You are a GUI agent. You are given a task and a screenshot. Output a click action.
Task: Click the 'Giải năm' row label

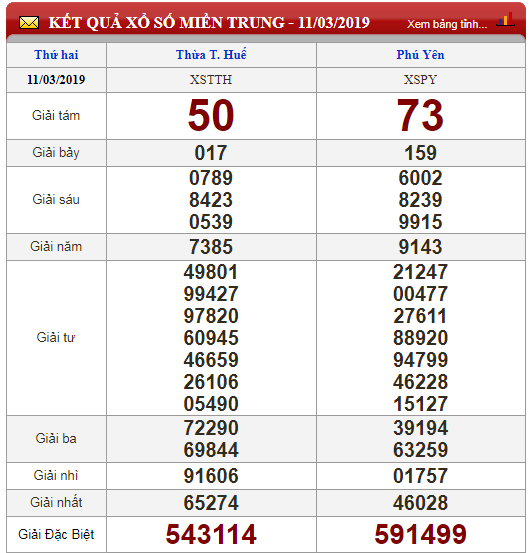56,247
